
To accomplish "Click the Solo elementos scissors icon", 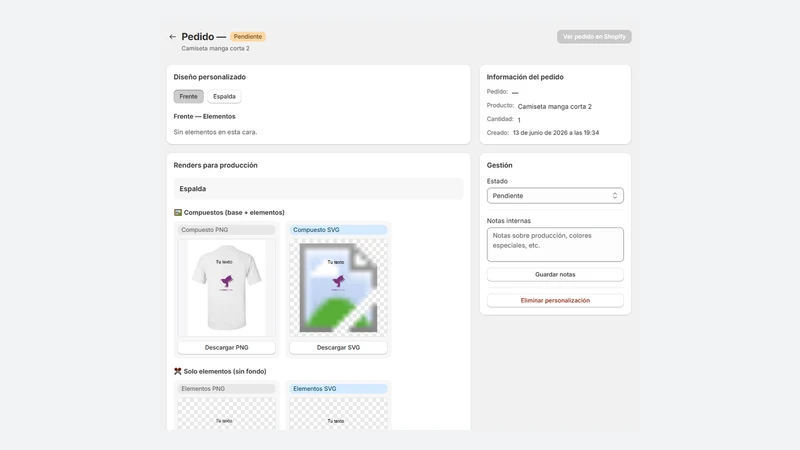I will pyautogui.click(x=178, y=371).
